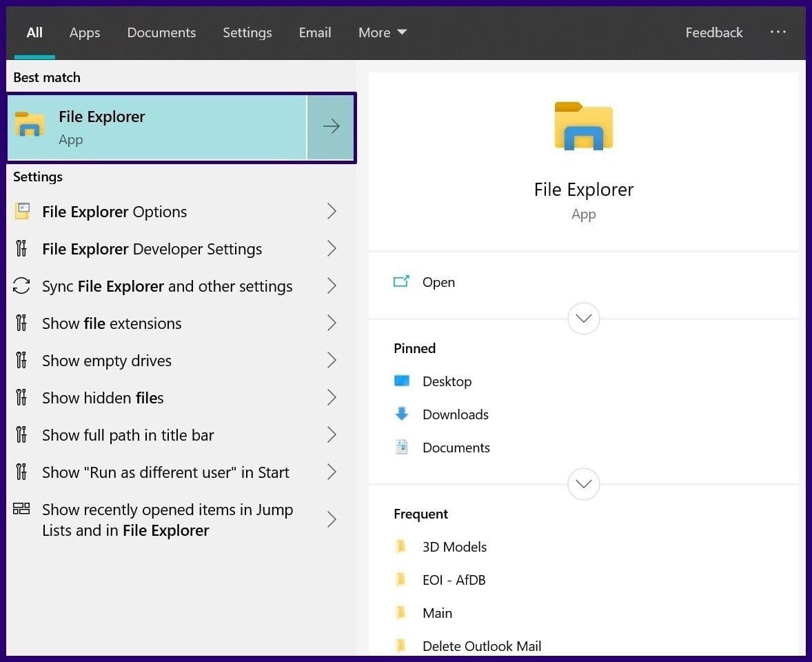Click File Explorer title in preview pane
Screen dimensions: 812x662
click(583, 190)
